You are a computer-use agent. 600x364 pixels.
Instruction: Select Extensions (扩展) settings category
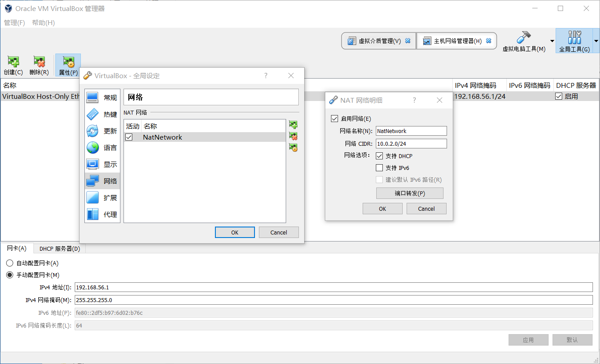click(102, 198)
